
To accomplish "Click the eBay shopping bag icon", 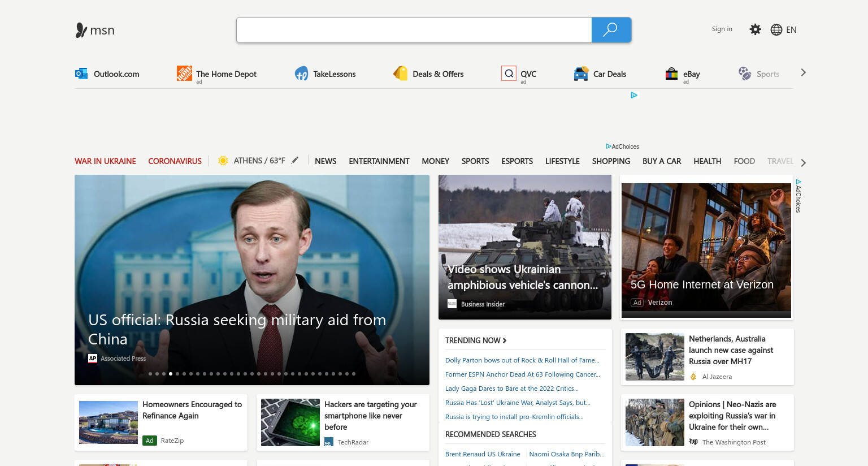I will pos(671,74).
